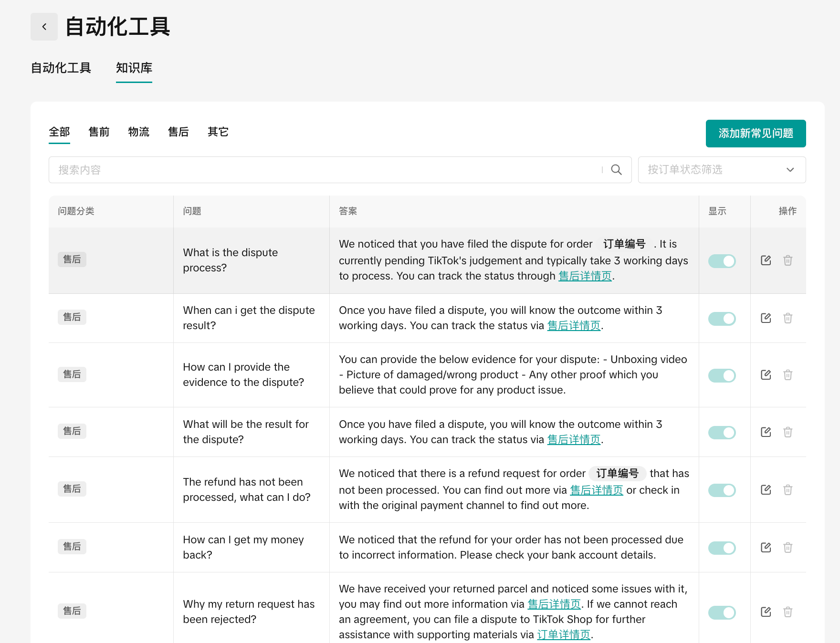Delete 'Why my return request has been rejected' entry
This screenshot has height=643, width=840.
tap(787, 612)
